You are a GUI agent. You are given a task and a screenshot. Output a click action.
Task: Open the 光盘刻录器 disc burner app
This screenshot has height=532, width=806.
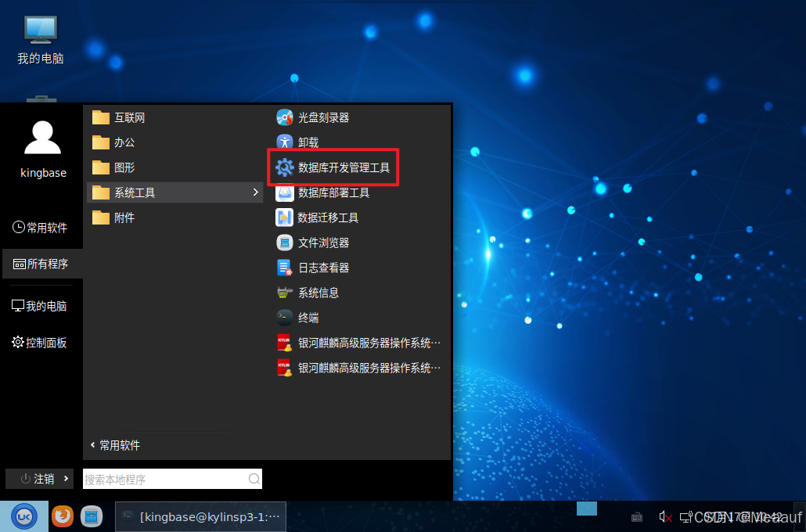pyautogui.click(x=312, y=117)
